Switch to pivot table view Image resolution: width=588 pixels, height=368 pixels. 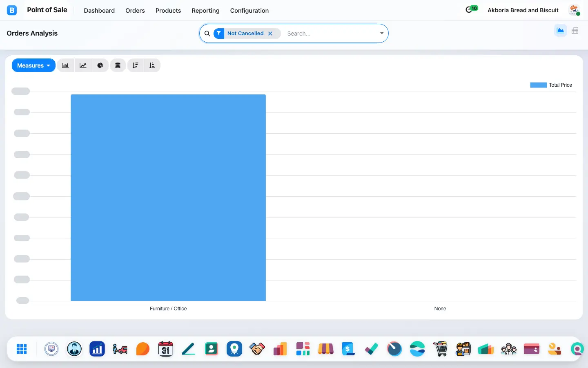pyautogui.click(x=575, y=30)
